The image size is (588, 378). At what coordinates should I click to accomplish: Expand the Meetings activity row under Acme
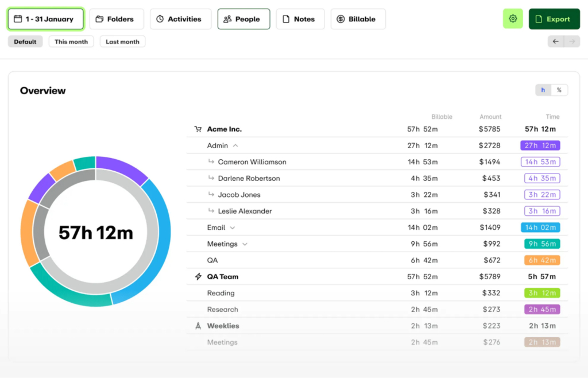click(245, 244)
